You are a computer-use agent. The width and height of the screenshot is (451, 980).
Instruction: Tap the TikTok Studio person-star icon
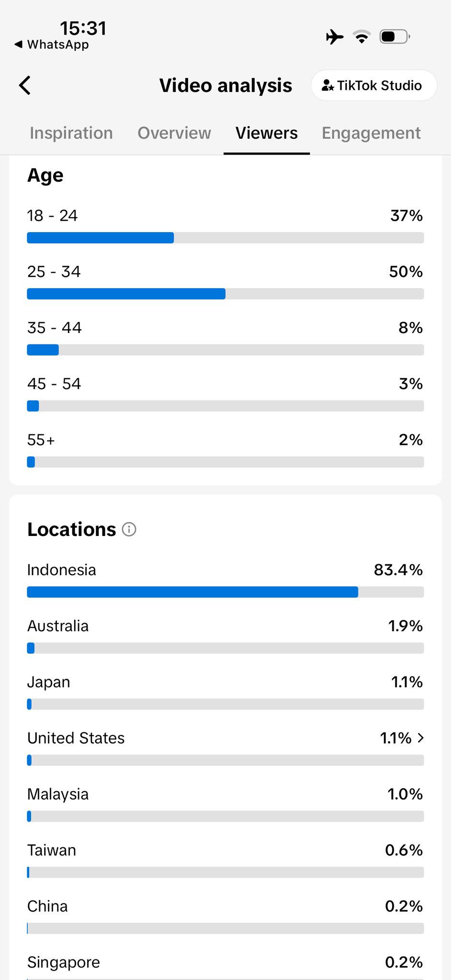(328, 86)
